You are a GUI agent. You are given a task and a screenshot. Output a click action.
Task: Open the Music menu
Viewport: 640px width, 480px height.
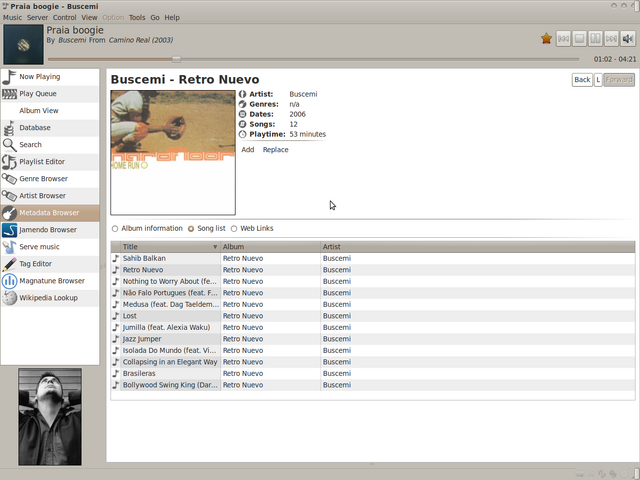click(12, 18)
